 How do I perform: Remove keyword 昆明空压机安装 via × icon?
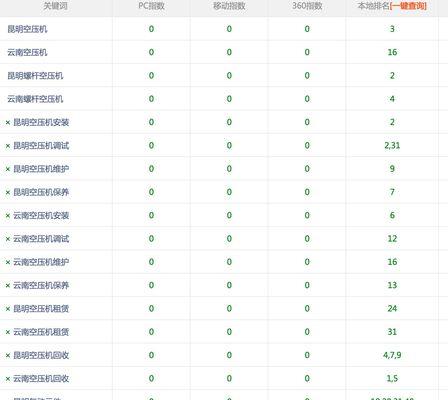click(x=8, y=123)
